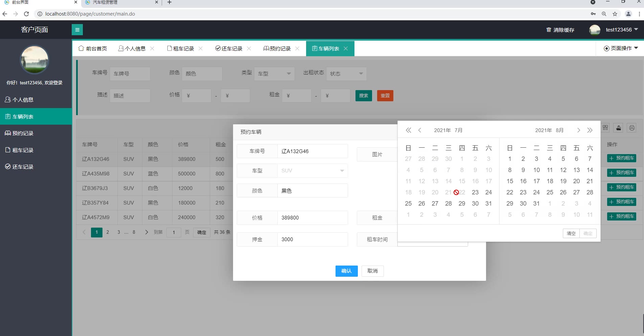
Task: Go to previous year in calendar
Action: [408, 130]
